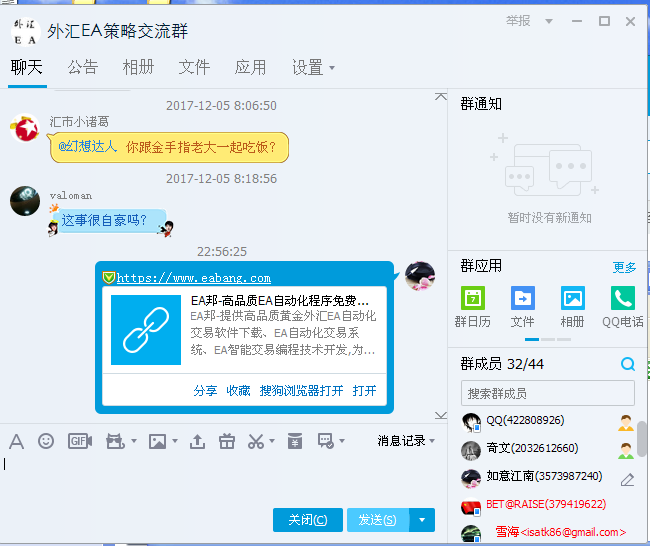This screenshot has height=546, width=650.
Task: Open the 消息记录 dropdown
Action: (x=406, y=441)
